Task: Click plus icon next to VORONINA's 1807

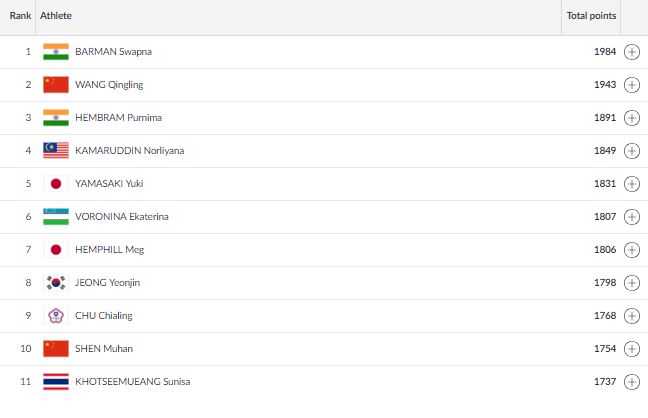Action: click(631, 217)
